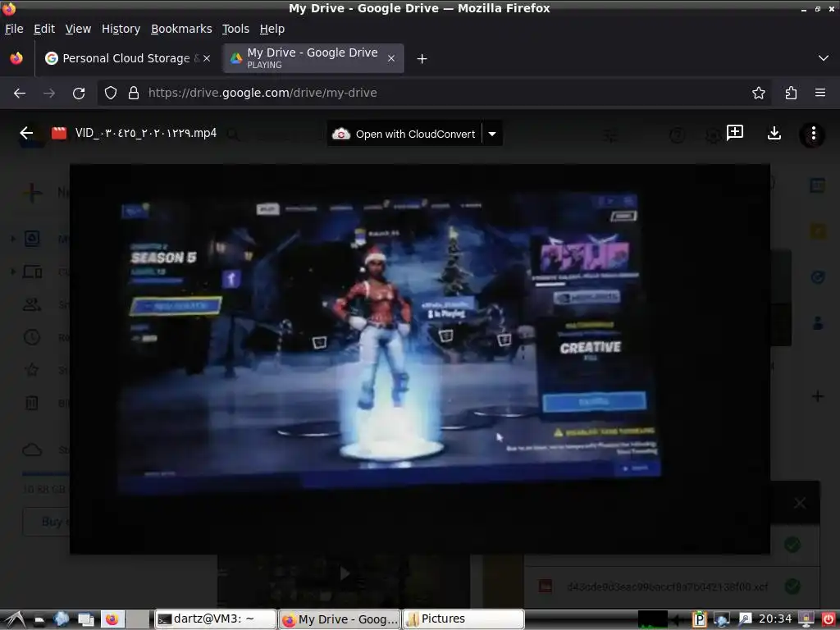Dismiss the upload panel with X
Image resolution: width=840 pixels, height=630 pixels.
[x=799, y=503]
